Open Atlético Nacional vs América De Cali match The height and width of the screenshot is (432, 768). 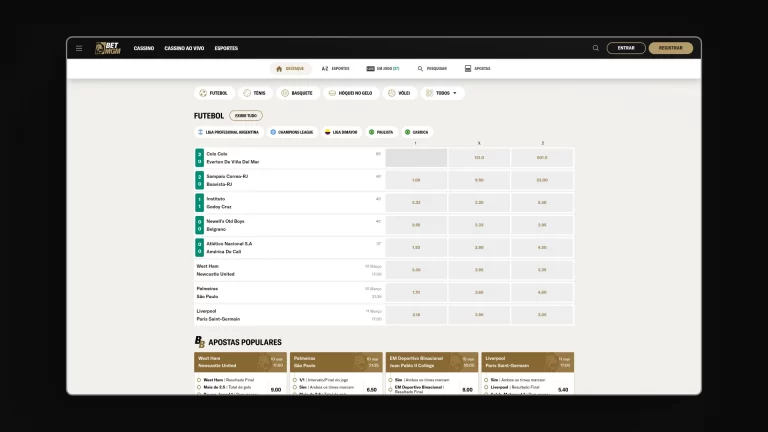(x=289, y=248)
